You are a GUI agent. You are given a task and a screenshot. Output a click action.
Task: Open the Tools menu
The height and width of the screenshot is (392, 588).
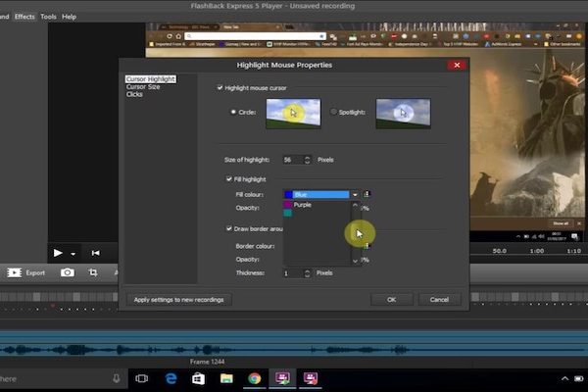(48, 17)
